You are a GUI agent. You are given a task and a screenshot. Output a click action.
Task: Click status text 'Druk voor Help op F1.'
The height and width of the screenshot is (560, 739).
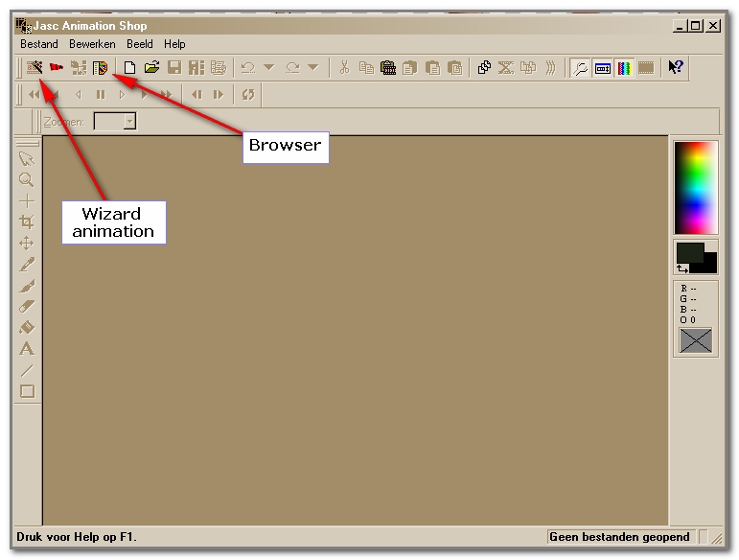pos(77,537)
